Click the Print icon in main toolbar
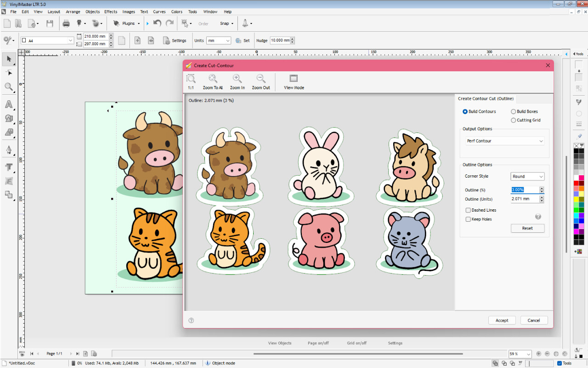This screenshot has height=368, width=588. 66,23
